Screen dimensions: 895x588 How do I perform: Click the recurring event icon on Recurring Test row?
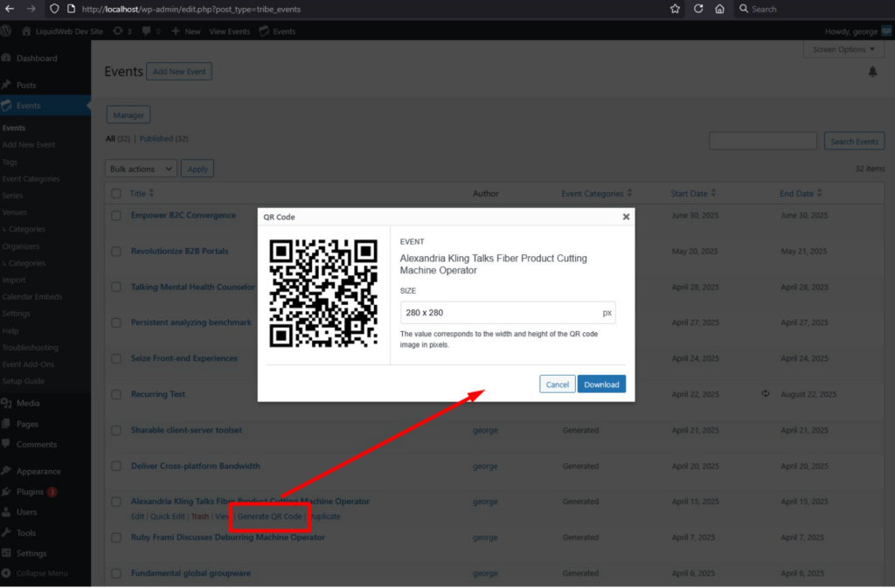(x=766, y=394)
